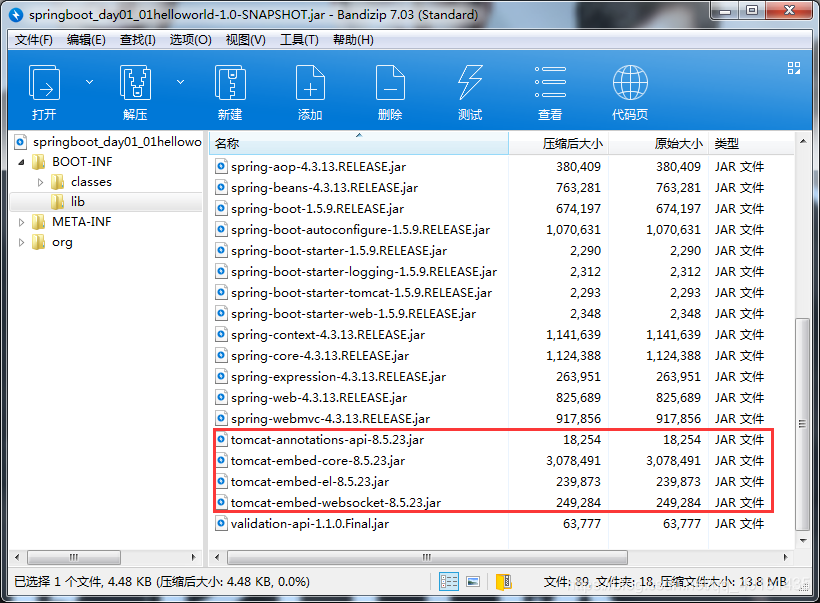Click the tomcat-embed-core jar file icon

coord(221,461)
